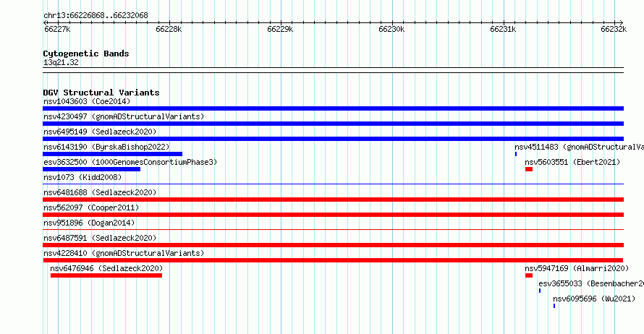Select the red bar under nsv562097
644x334 pixels.
coord(333,215)
